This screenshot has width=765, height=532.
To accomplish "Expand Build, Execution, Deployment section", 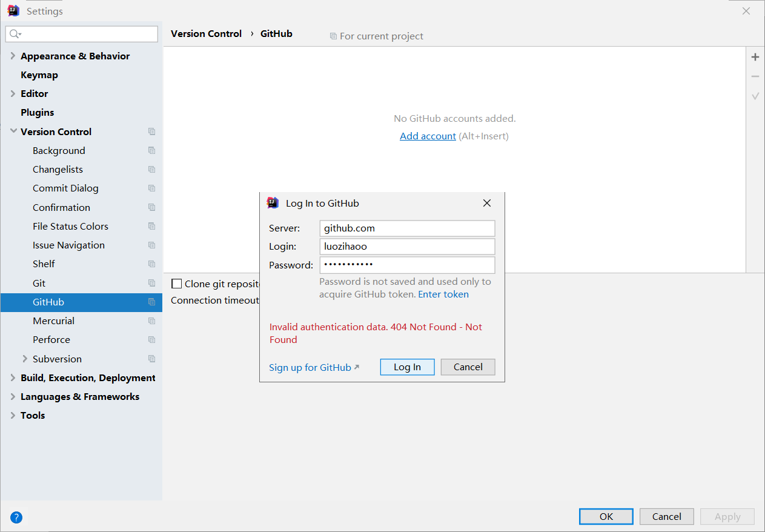I will 13,377.
